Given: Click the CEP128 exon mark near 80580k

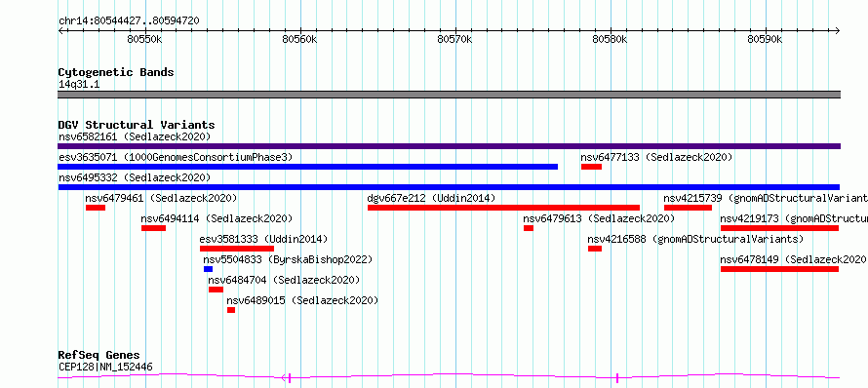Looking at the screenshot, I should [617, 378].
